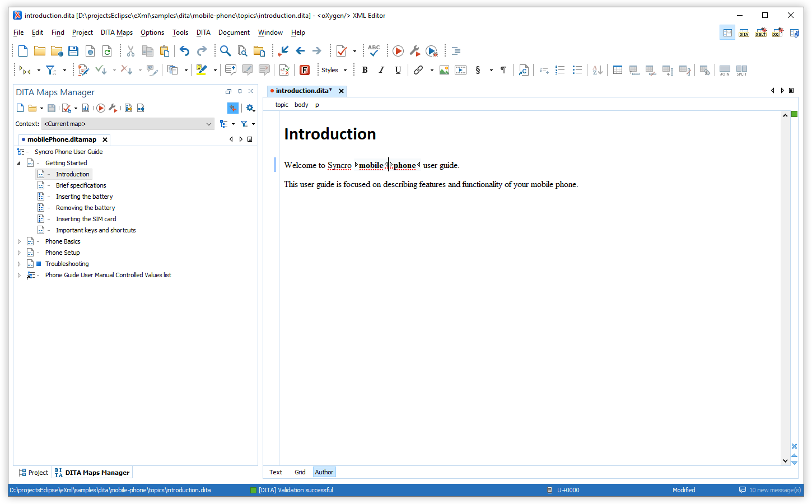812x504 pixels.
Task: Click the Cut scissors icon
Action: (x=130, y=51)
